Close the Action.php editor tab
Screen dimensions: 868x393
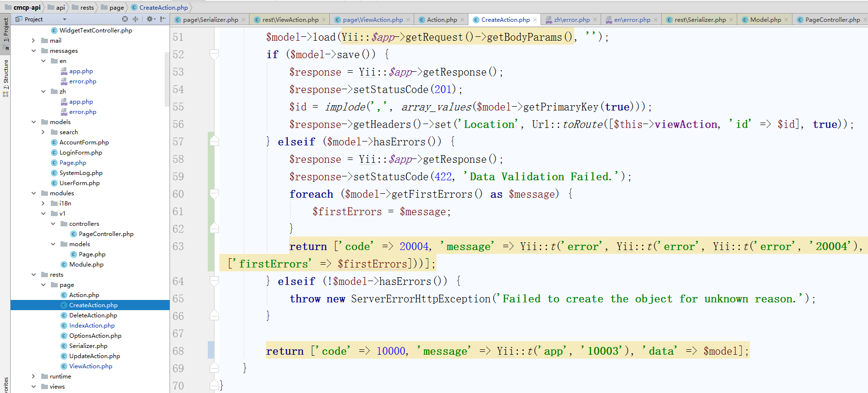(x=462, y=20)
